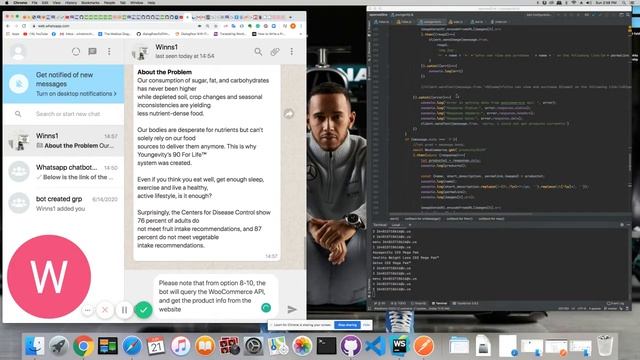Viewport: 640px width, 360px height.
Task: Open Add Configuration dropdown in WebStorm
Action: pos(538,15)
